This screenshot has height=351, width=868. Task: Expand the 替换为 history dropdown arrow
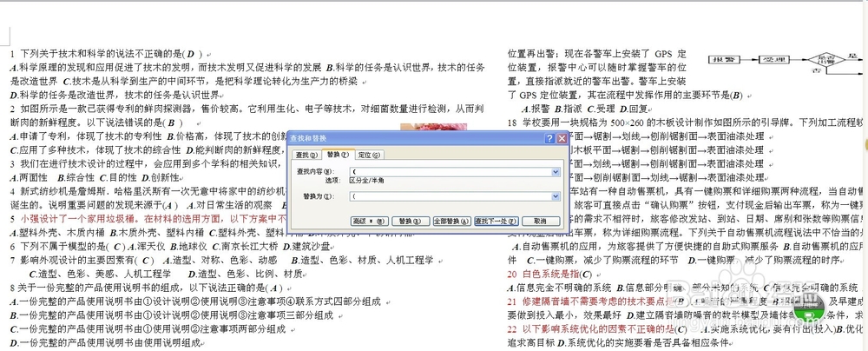click(556, 196)
